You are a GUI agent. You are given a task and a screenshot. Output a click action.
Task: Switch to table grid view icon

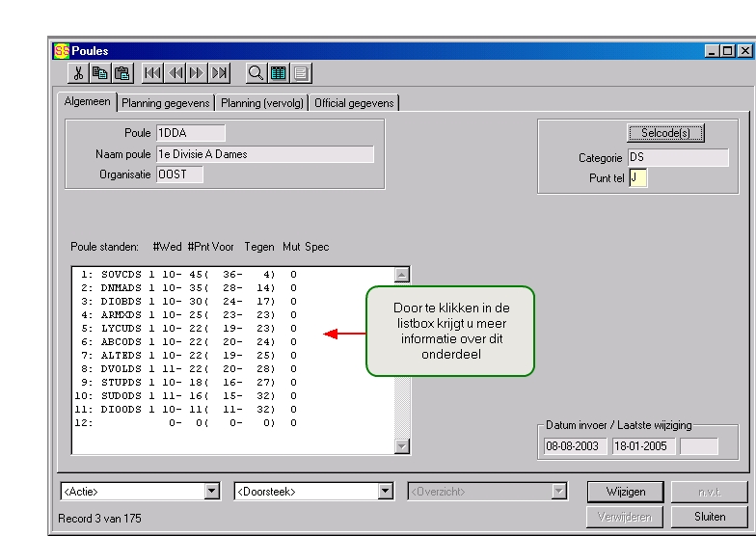tap(276, 71)
